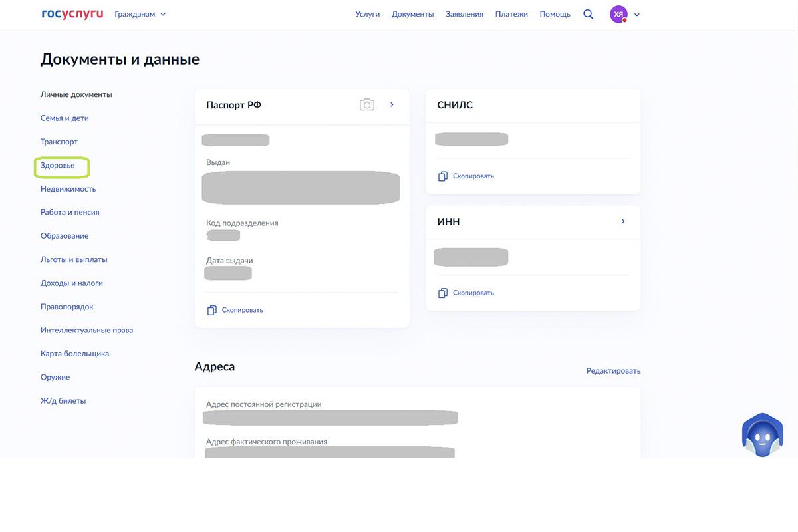798x532 pixels.
Task: Open profile menu arrow next to avatar
Action: coord(637,15)
